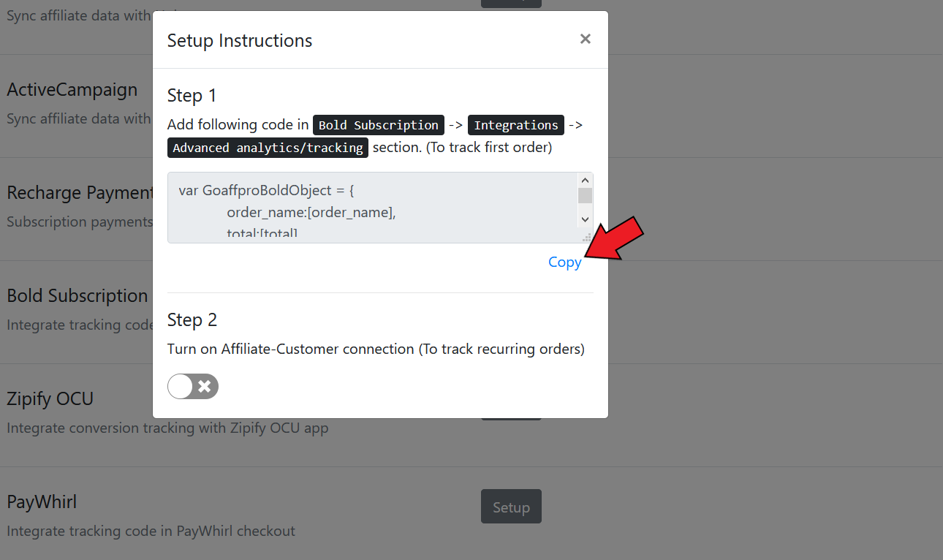This screenshot has height=560, width=943.
Task: Click 'Integrate conversion tracking with Zipify OCU app'
Action: pyautogui.click(x=167, y=428)
